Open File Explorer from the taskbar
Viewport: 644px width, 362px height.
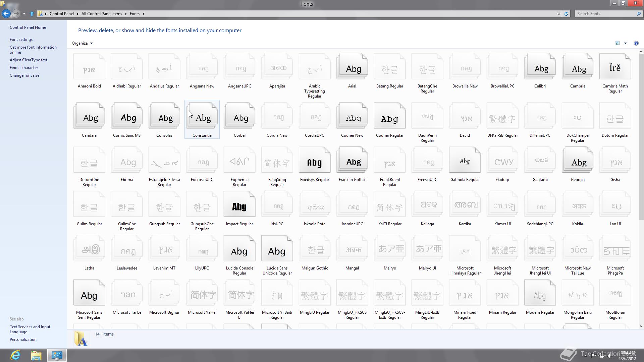tap(36, 355)
